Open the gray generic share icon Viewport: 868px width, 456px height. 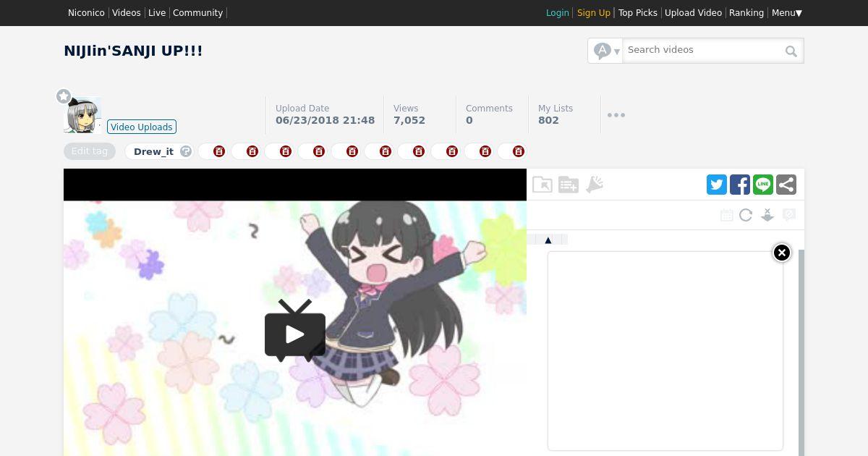tap(786, 185)
